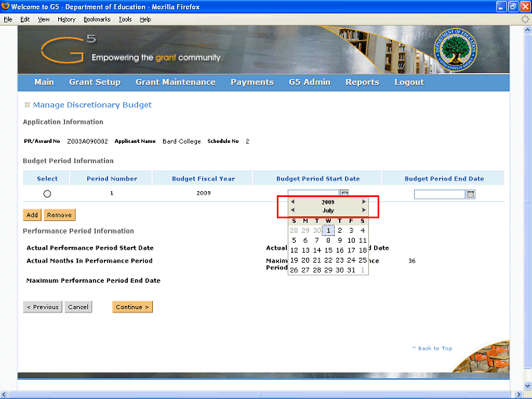Image resolution: width=532 pixels, height=399 pixels.
Task: Select July 26 in calendar
Action: pos(293,270)
